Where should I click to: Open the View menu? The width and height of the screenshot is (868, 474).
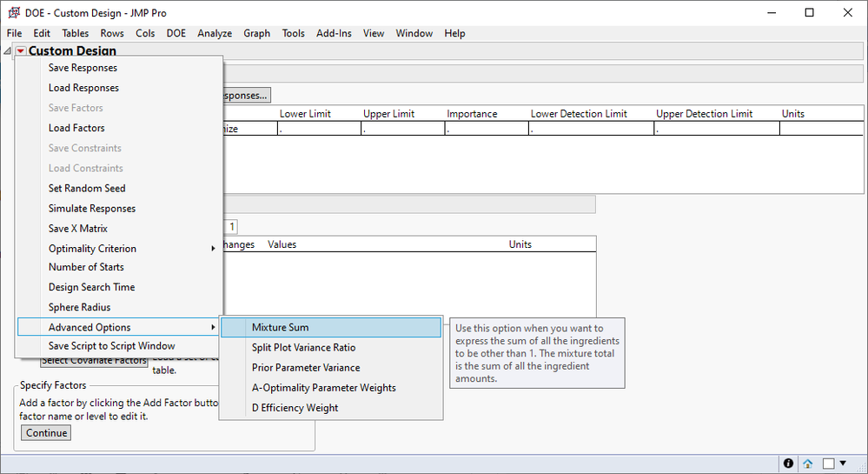[374, 33]
